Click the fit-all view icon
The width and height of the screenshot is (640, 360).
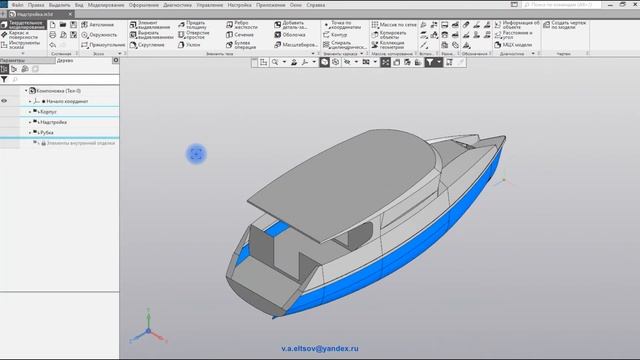tap(386, 62)
